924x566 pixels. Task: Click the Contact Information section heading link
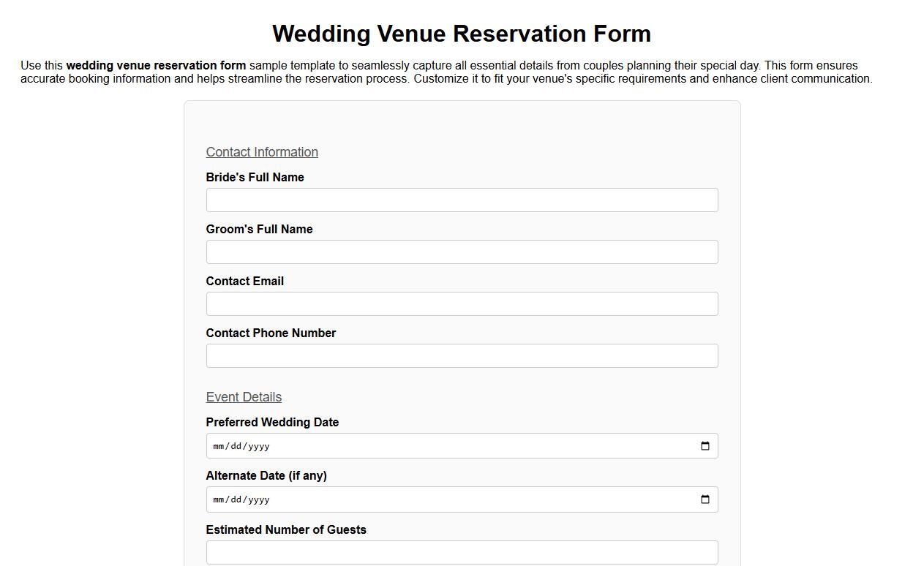262,152
